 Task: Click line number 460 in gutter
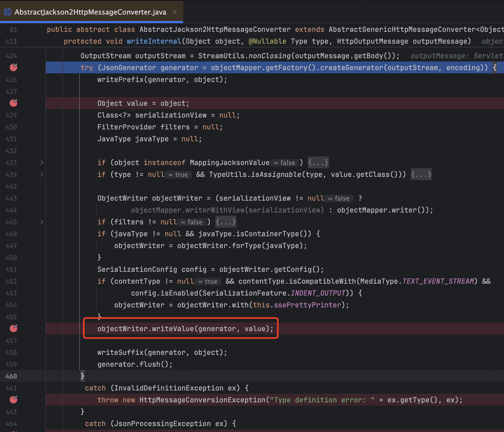click(11, 376)
